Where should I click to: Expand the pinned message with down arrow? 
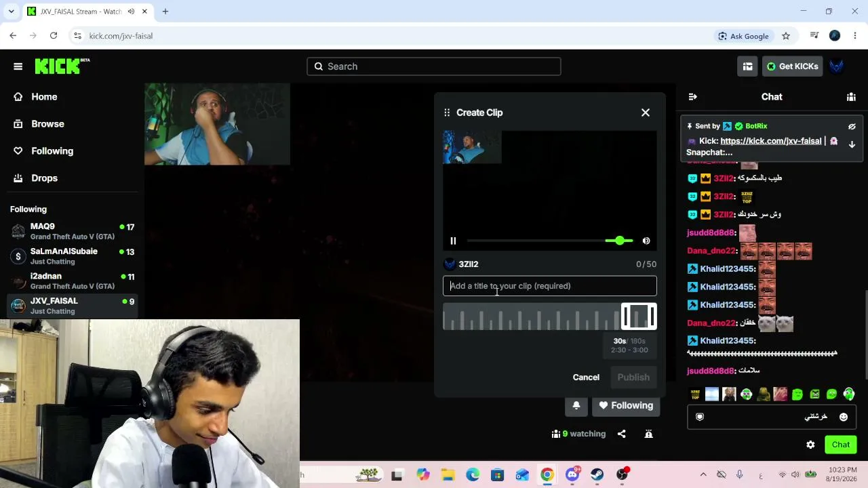coord(852,144)
